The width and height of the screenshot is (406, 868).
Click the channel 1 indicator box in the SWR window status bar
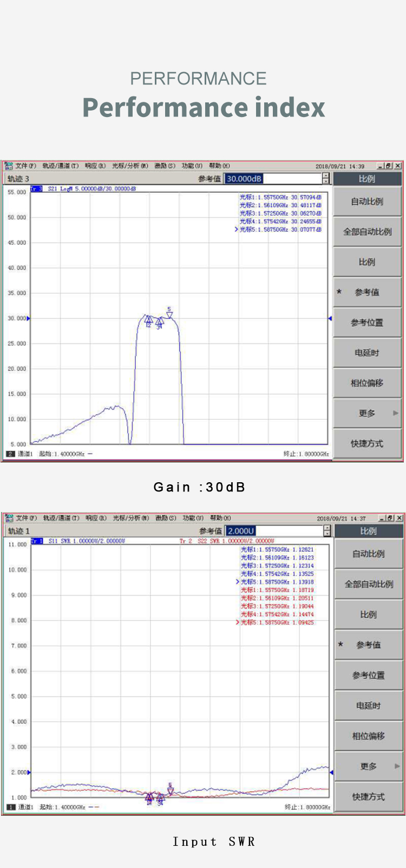pyautogui.click(x=10, y=807)
